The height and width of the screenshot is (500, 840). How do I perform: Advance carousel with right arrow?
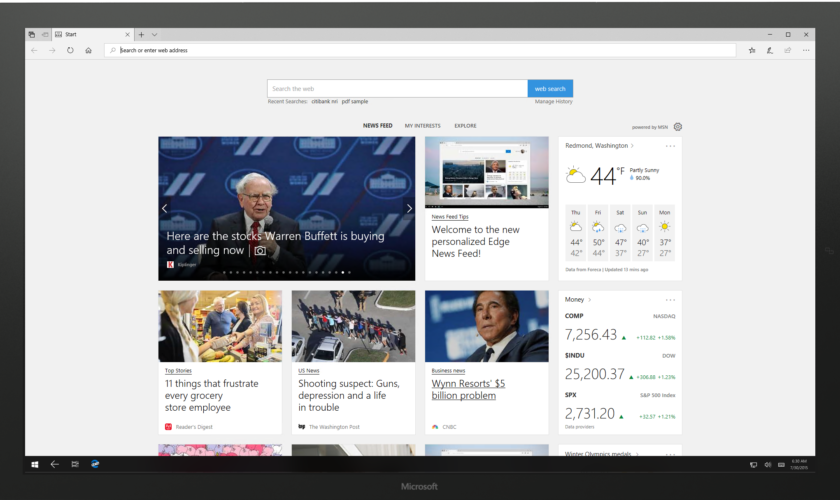click(409, 208)
